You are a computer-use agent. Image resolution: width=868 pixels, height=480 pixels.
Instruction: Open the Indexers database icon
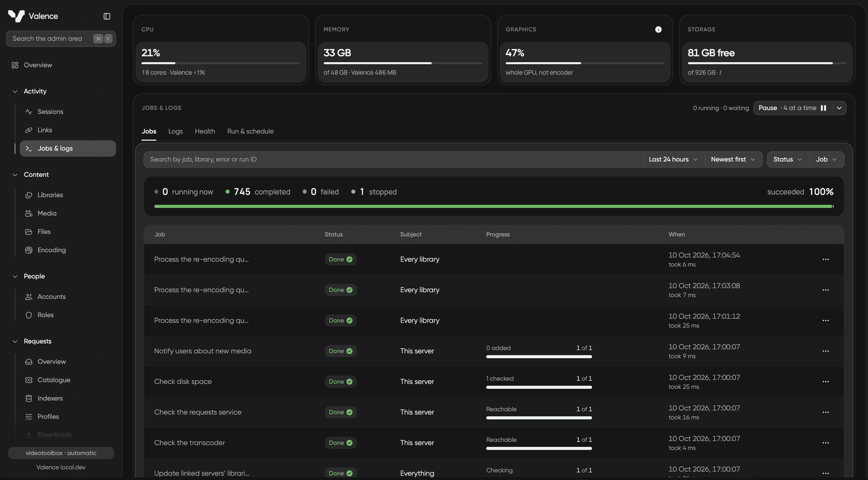(29, 398)
